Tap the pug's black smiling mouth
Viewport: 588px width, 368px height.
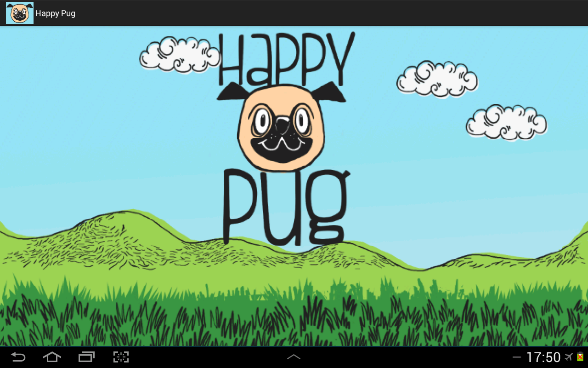(281, 148)
